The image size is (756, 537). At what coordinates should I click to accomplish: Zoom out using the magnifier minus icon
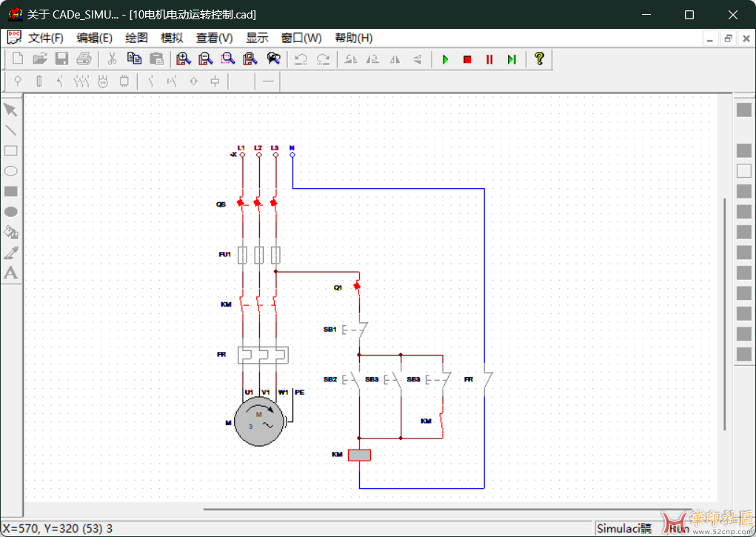(x=205, y=59)
